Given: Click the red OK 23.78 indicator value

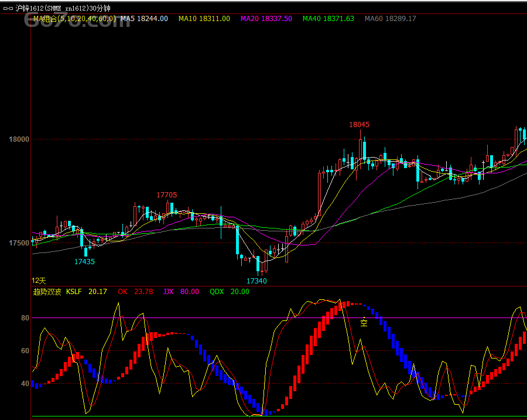Looking at the screenshot, I should (x=135, y=292).
